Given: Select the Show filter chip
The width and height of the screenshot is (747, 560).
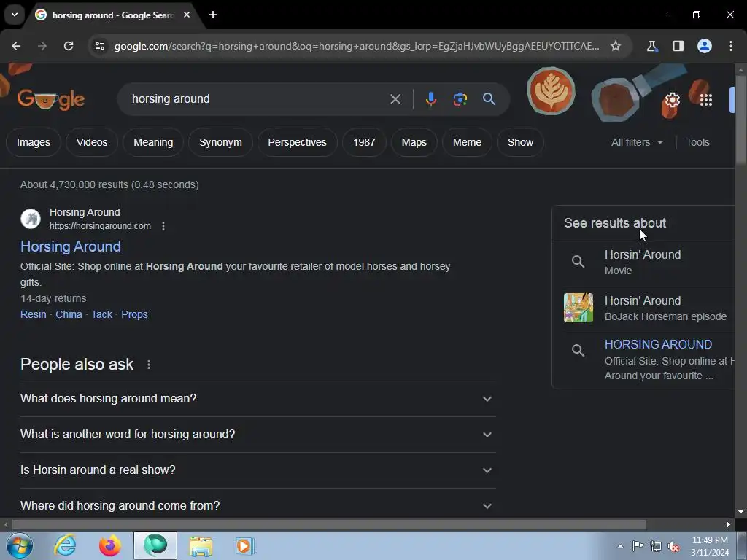Looking at the screenshot, I should coord(520,142).
